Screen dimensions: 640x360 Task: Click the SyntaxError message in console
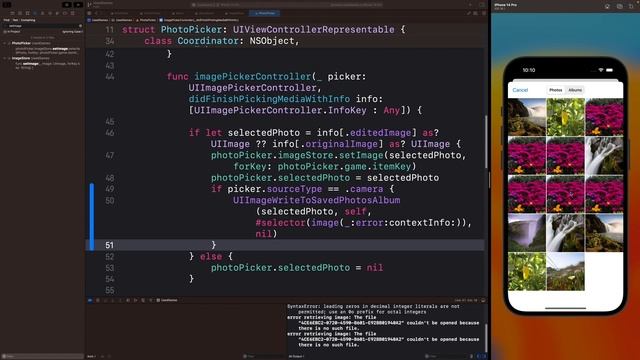tap(373, 309)
